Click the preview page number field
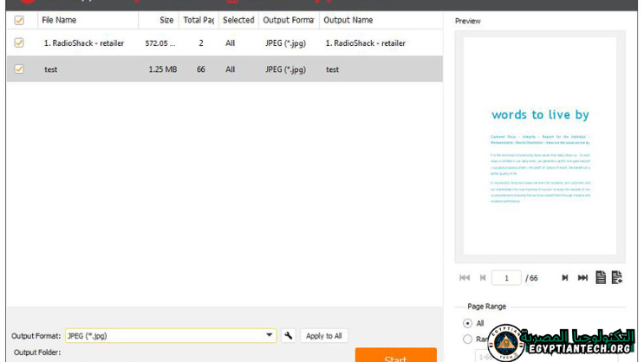Image resolution: width=644 pixels, height=362 pixels. pyautogui.click(x=506, y=278)
